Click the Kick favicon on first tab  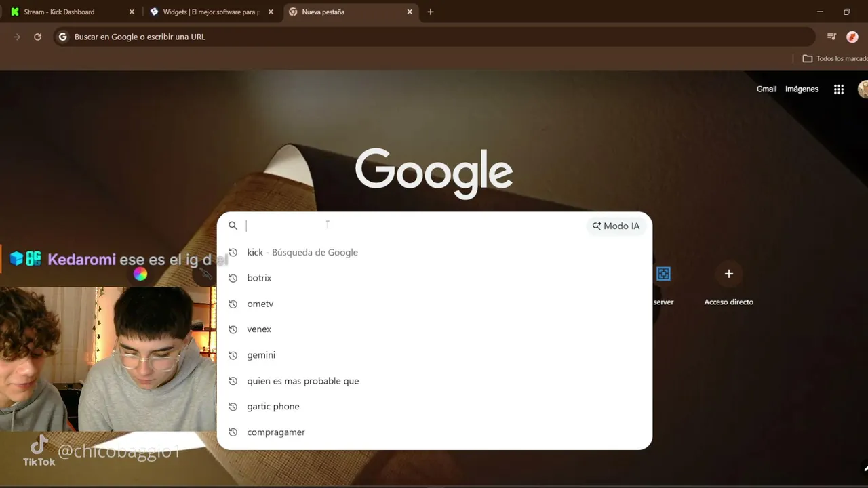pyautogui.click(x=15, y=12)
